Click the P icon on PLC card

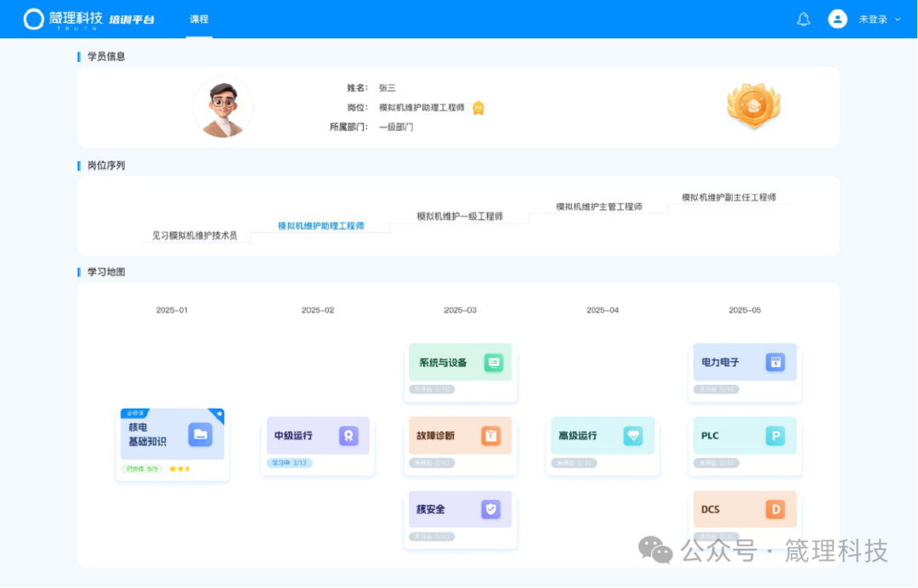[x=774, y=436]
